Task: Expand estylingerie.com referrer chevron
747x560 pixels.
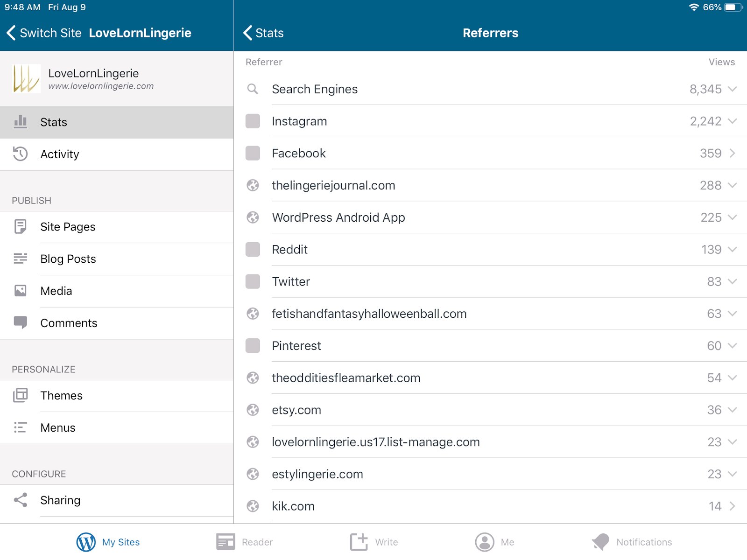Action: point(732,474)
